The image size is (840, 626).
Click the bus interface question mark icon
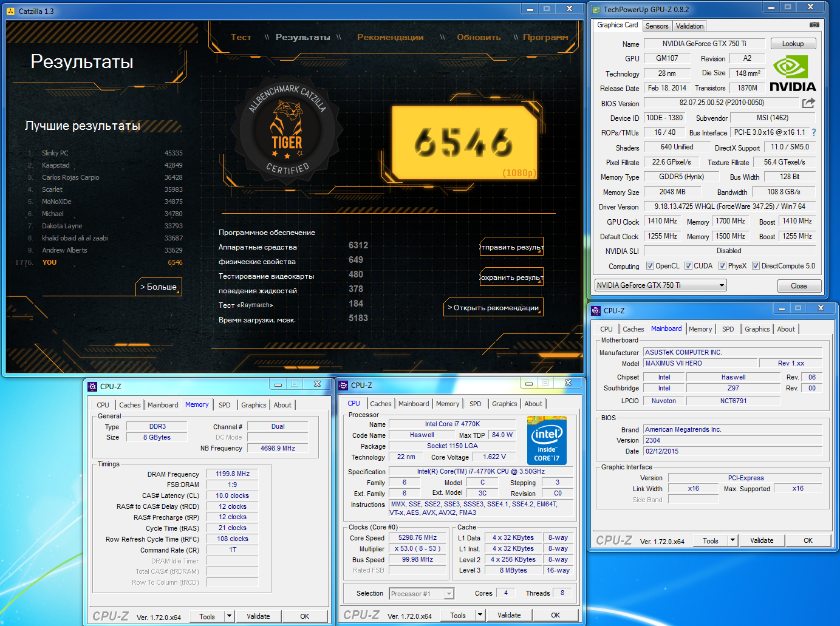coord(814,132)
